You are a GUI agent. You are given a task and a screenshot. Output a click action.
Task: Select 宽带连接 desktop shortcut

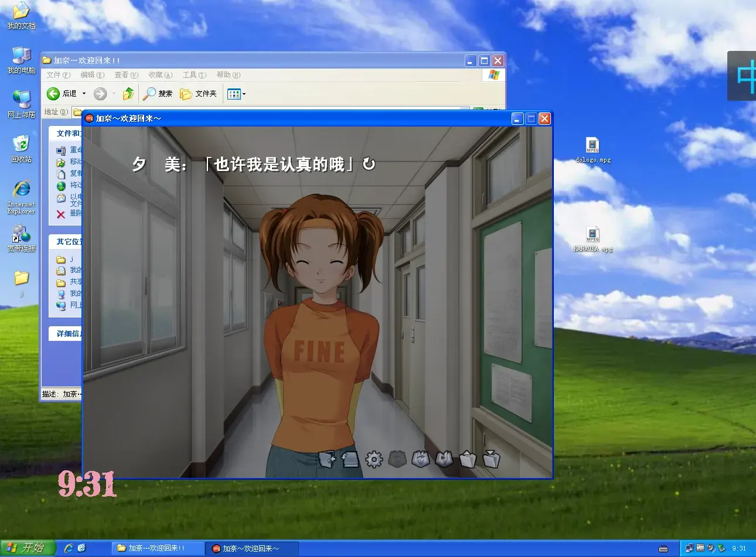coord(21,238)
